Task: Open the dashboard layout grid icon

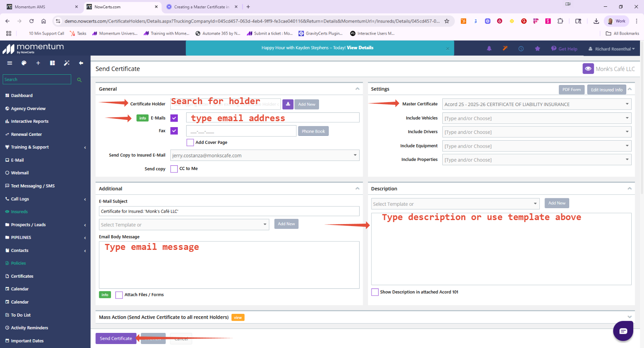Action: (x=53, y=63)
